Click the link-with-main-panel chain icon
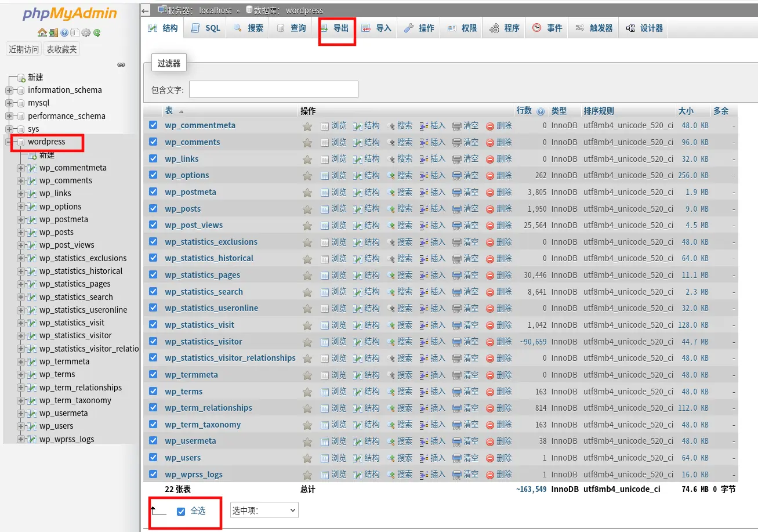The width and height of the screenshot is (758, 532). pos(121,64)
